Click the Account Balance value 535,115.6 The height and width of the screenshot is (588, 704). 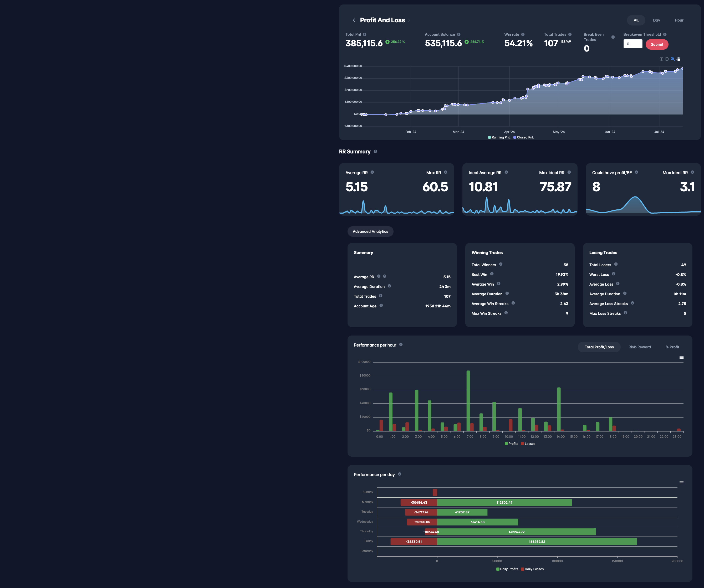pos(443,44)
